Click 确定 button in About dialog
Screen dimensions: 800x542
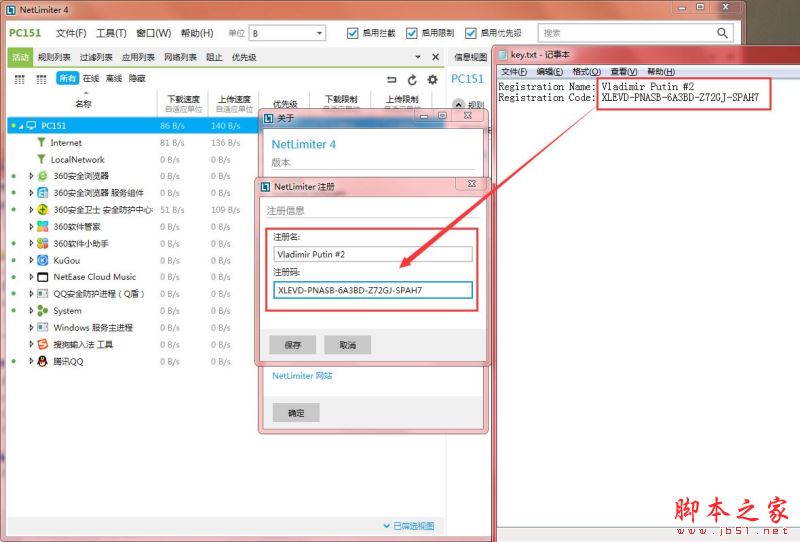[296, 413]
